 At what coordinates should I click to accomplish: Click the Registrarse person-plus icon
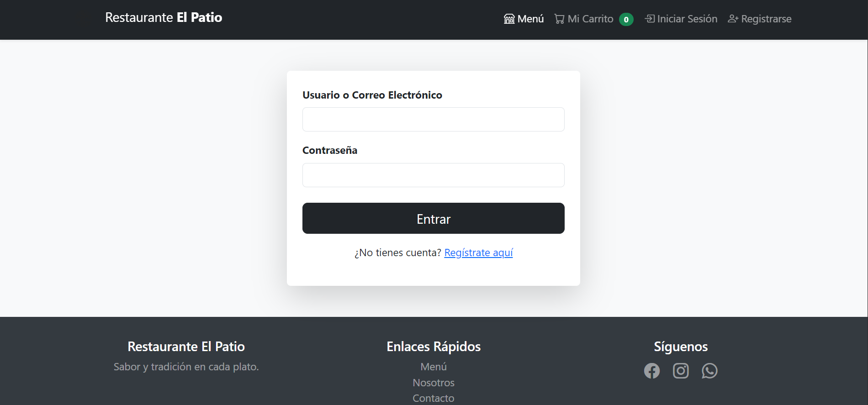[x=733, y=19]
